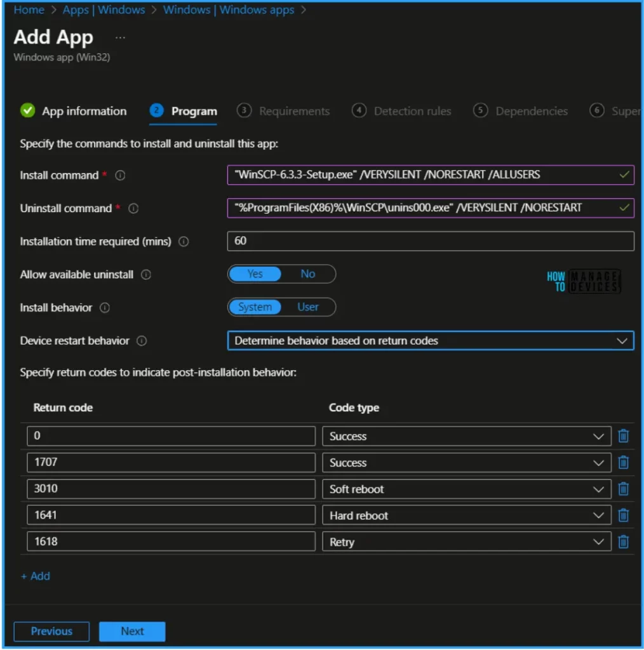
Task: Set Allow available uninstall to No
Action: point(307,274)
